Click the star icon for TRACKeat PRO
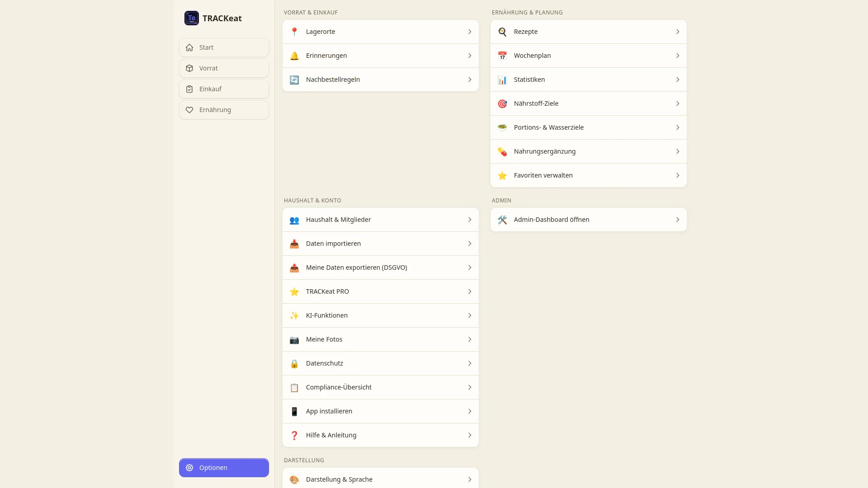This screenshot has height=488, width=868. click(x=294, y=291)
